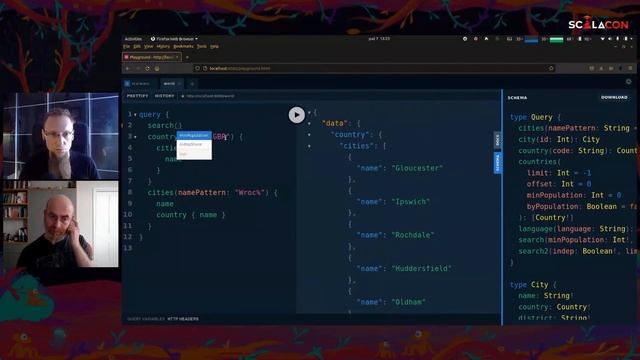Image resolution: width=640 pixels, height=360 pixels.
Task: Open the Activities overview
Action: (133, 39)
